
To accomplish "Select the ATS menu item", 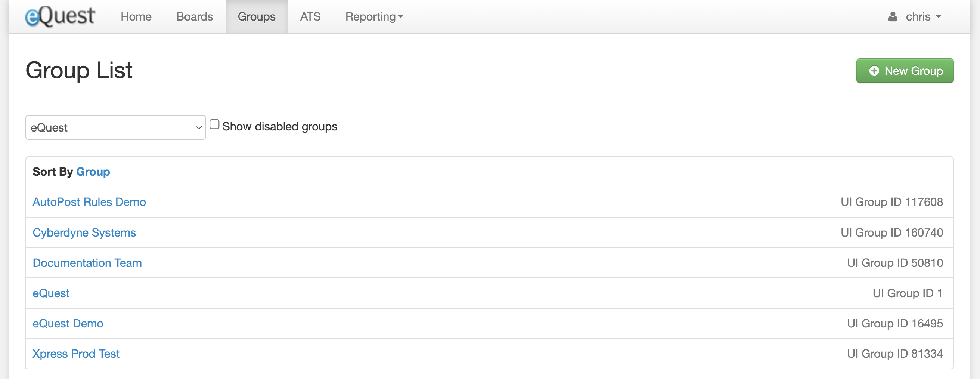I will (310, 16).
